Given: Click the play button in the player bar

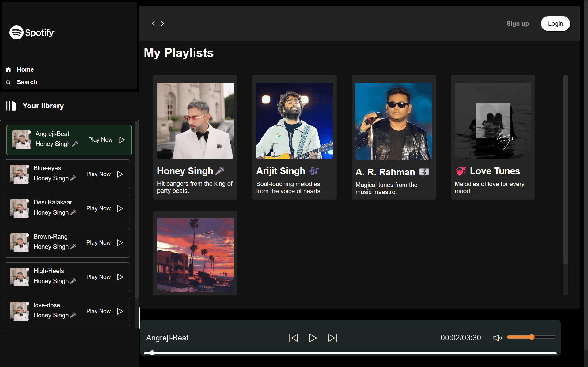Looking at the screenshot, I should click(x=313, y=338).
